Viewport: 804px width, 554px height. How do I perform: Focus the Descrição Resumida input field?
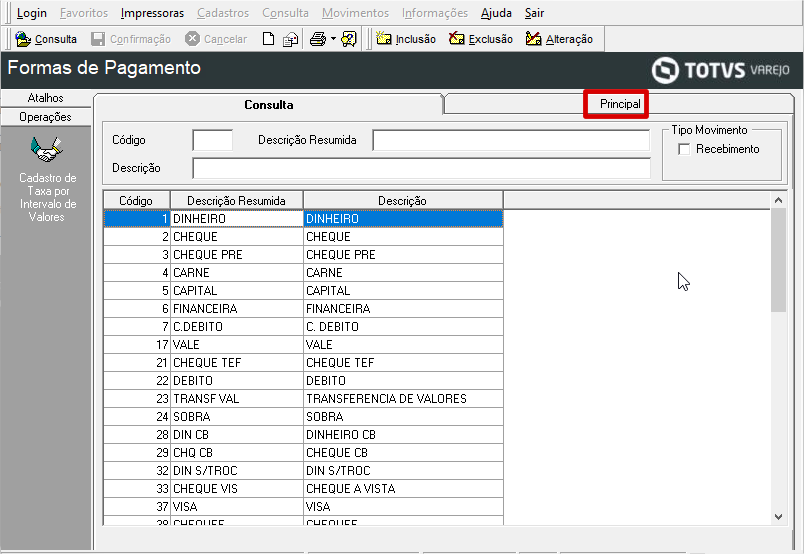[511, 140]
